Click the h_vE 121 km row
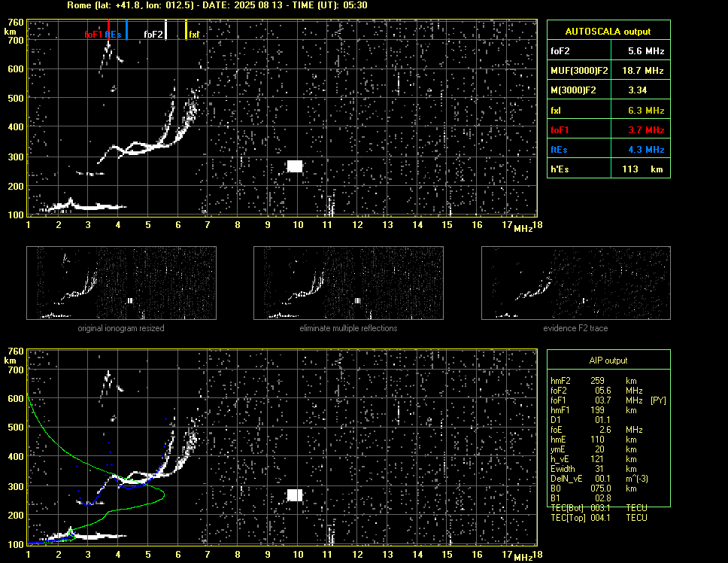Image resolution: width=728 pixels, height=563 pixels. 593,459
